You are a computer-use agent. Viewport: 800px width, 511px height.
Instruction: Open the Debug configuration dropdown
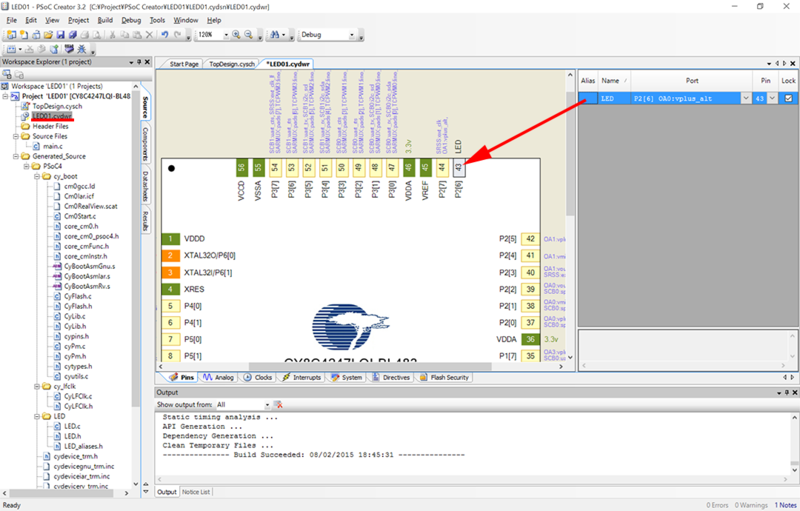coord(352,35)
